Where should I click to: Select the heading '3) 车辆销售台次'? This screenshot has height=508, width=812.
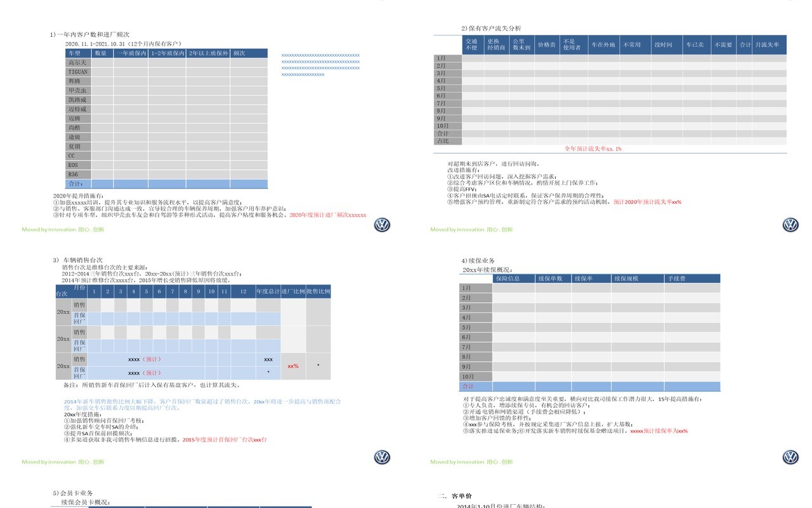[78, 260]
